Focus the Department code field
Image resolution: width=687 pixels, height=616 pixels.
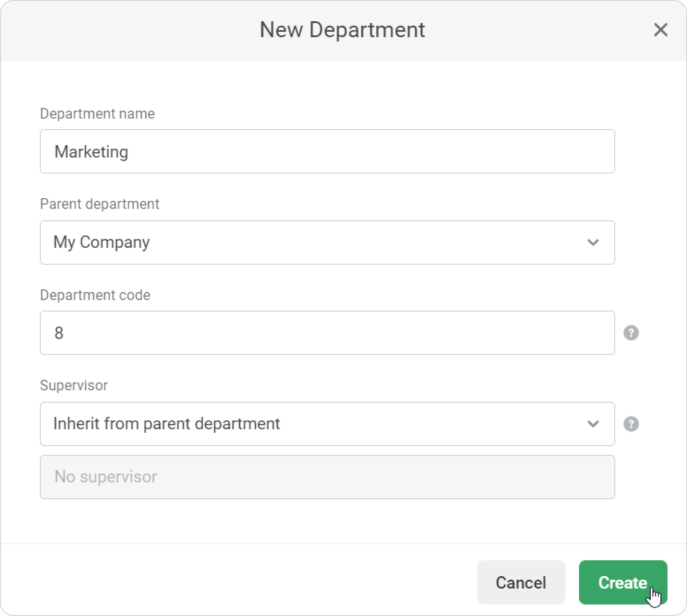(x=327, y=333)
